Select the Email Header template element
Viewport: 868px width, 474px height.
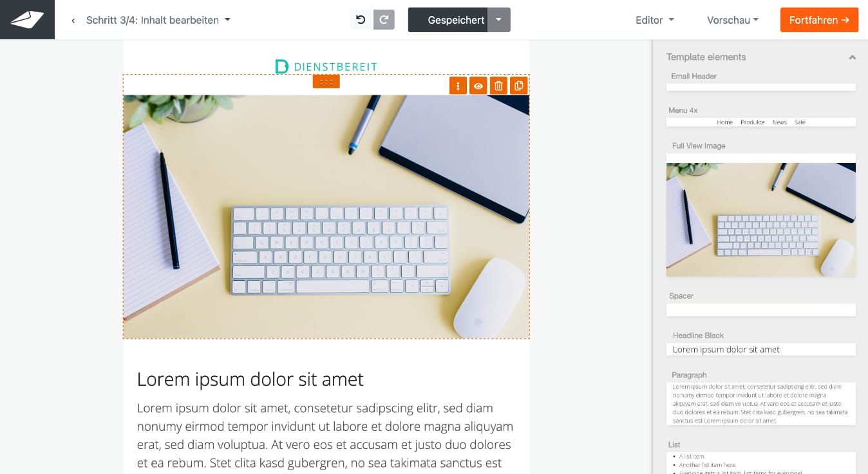(760, 87)
